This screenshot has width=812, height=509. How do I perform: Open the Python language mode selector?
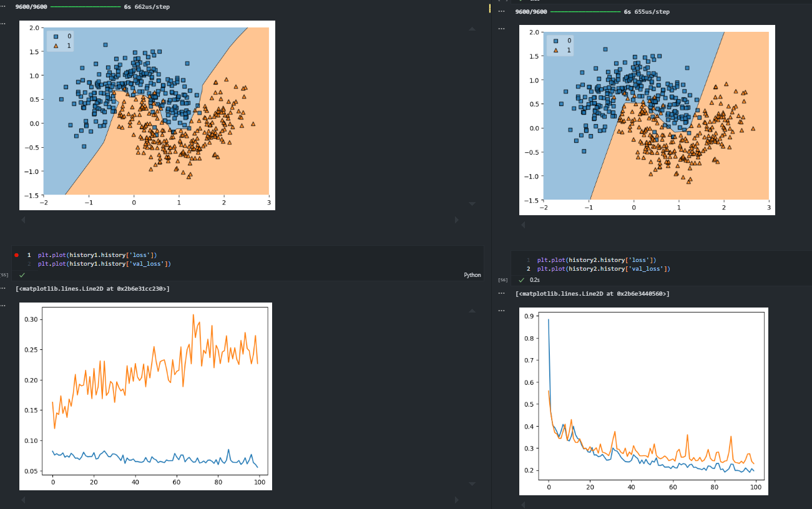click(472, 274)
